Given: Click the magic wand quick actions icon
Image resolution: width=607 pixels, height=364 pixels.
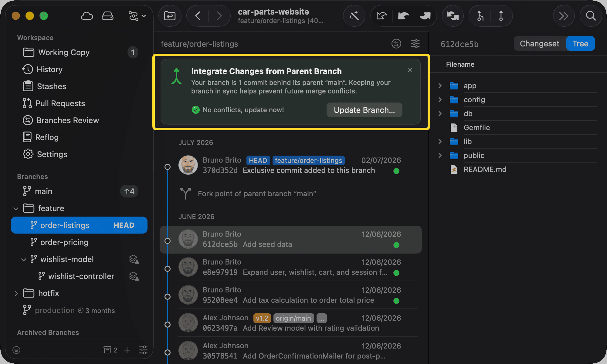Looking at the screenshot, I should point(354,16).
